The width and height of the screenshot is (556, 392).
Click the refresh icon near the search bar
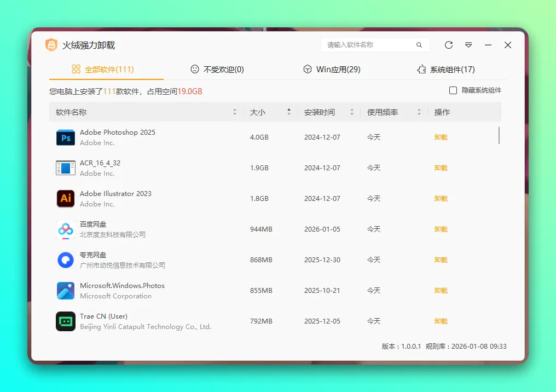point(448,45)
